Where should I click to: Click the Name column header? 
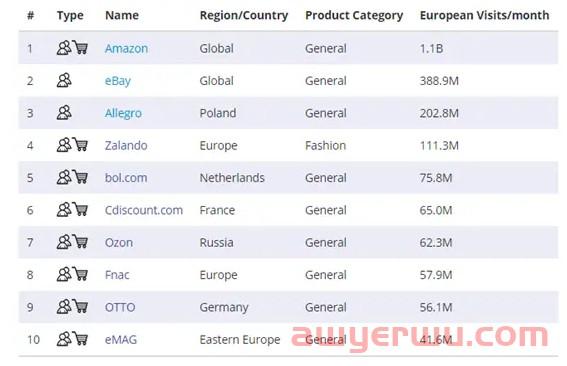click(122, 15)
